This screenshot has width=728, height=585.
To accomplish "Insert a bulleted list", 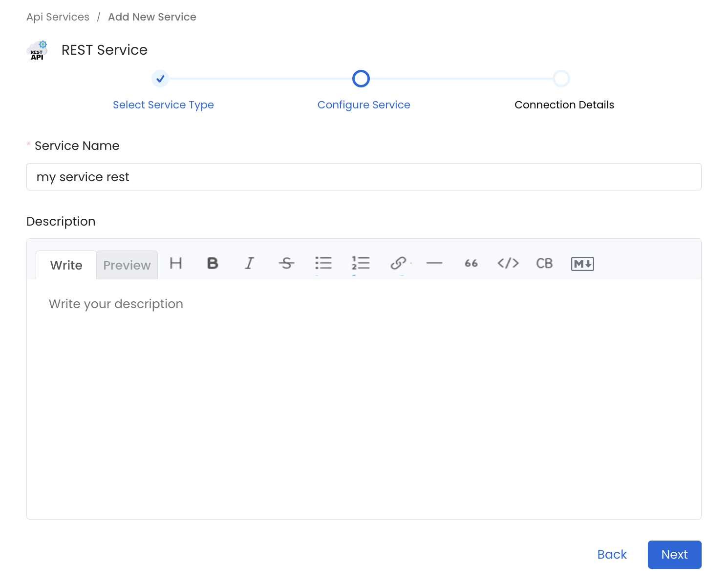I will (323, 264).
